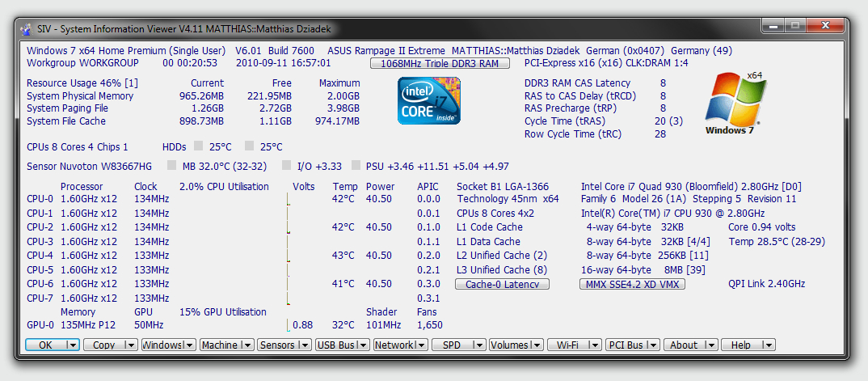The width and height of the screenshot is (868, 381).
Task: Click grey indicator square beside PSU +3.46
Action: [x=356, y=165]
